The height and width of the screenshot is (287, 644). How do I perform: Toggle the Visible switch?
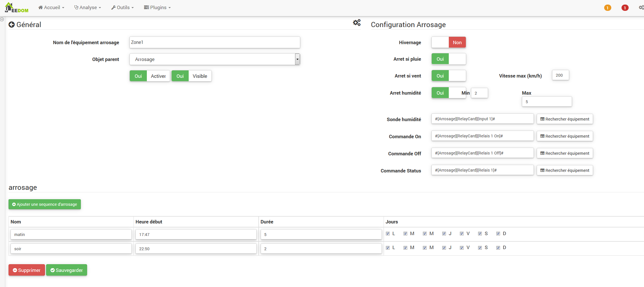[x=192, y=76]
